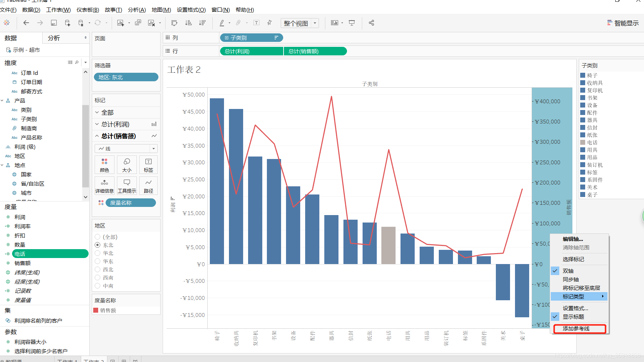Create new worksheet toolbar icon
Screen dimensions: 644x362
[121, 23]
